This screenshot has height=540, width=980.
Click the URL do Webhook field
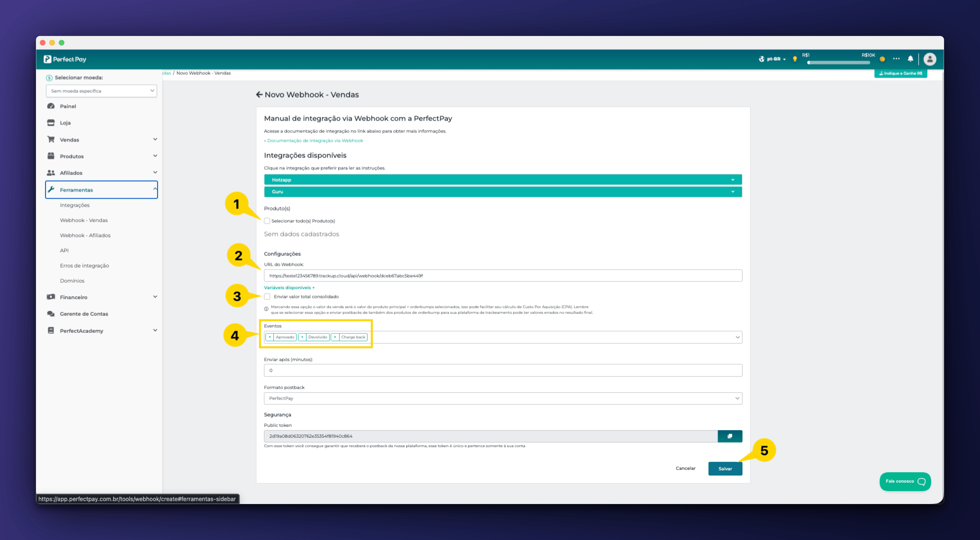[503, 276]
